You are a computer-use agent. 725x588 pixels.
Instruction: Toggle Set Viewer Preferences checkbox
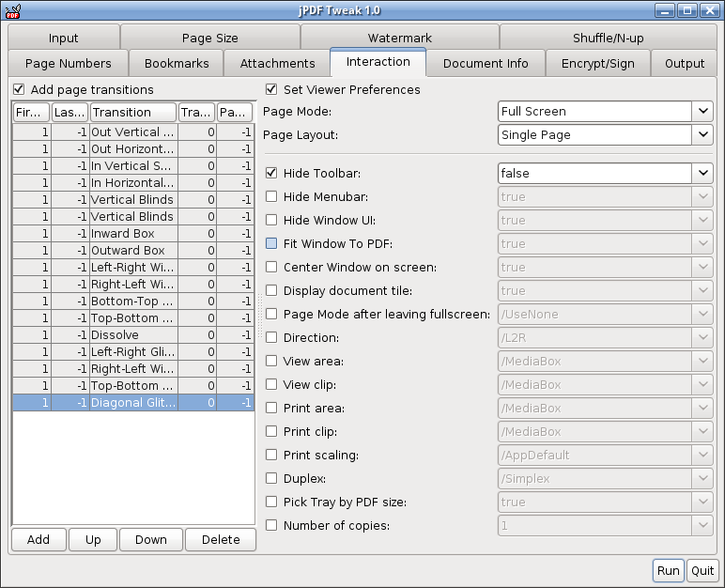271,89
